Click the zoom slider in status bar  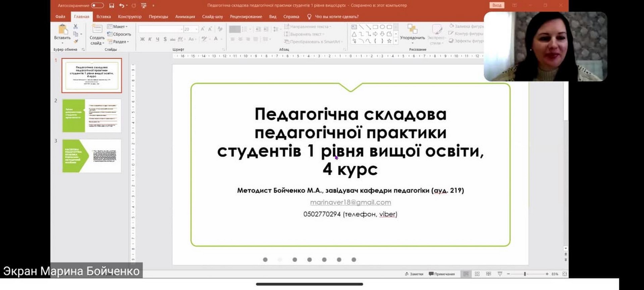coord(525,274)
